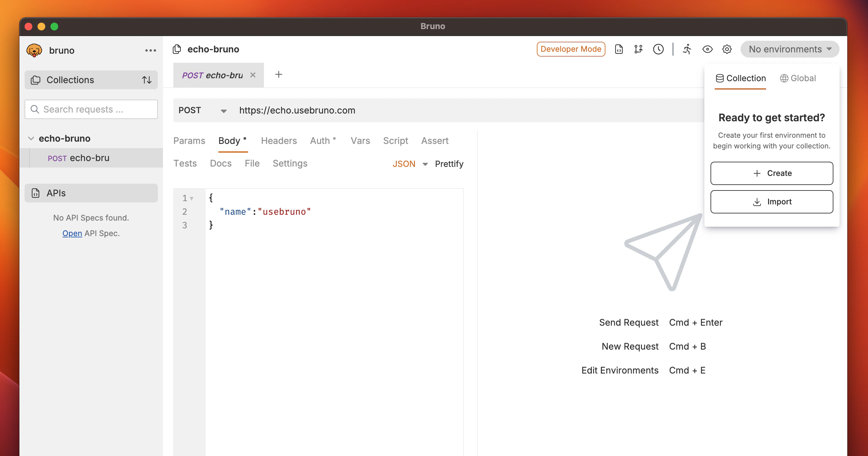Add a new request tab with plus icon
Viewport: 868px width, 456px height.
click(x=278, y=74)
